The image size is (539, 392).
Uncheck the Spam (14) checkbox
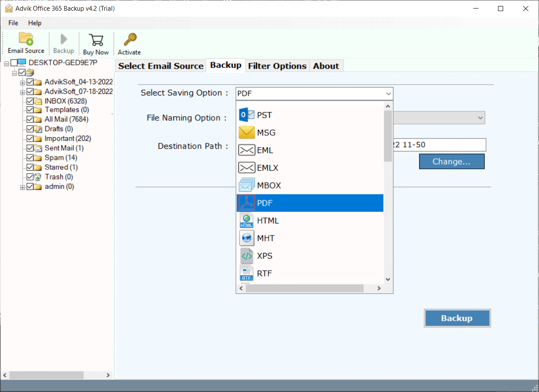tap(30, 158)
